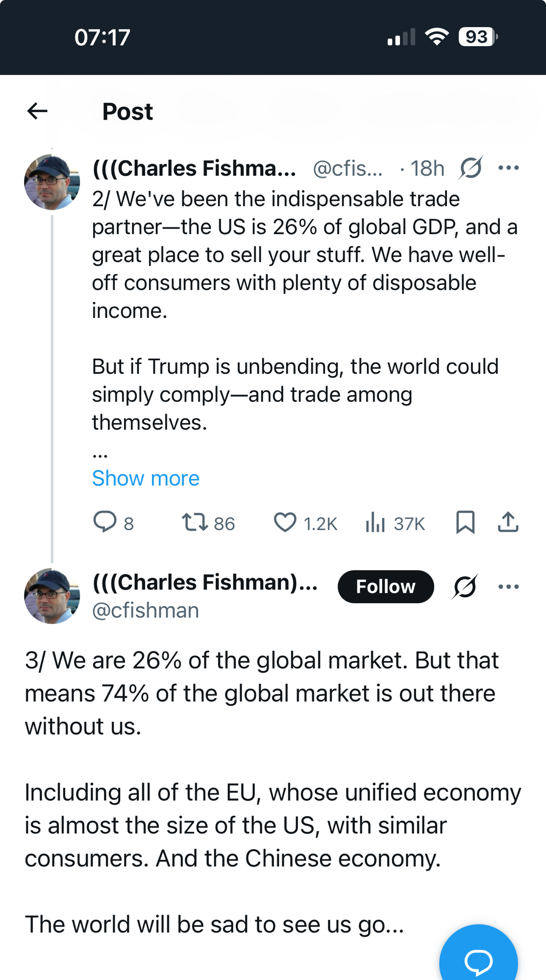Like the 2/ post with heart icon
The width and height of the screenshot is (546, 980).
coord(285,522)
